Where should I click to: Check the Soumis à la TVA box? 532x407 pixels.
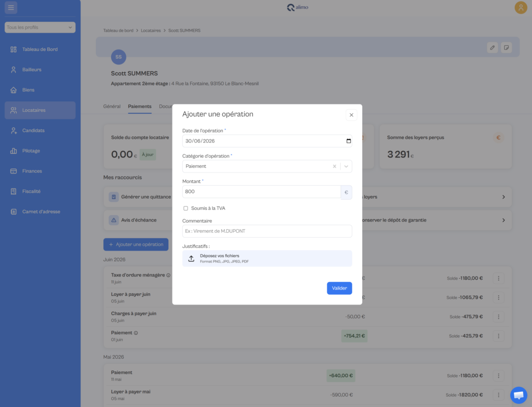(185, 208)
